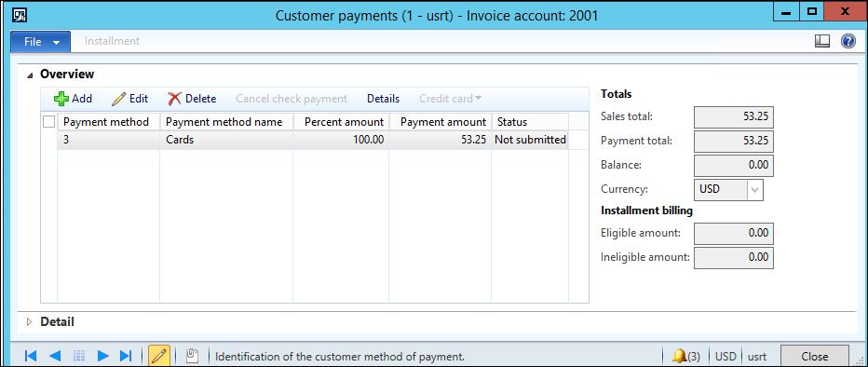Click USD currency in status bar
The height and width of the screenshot is (367, 868).
click(x=726, y=357)
